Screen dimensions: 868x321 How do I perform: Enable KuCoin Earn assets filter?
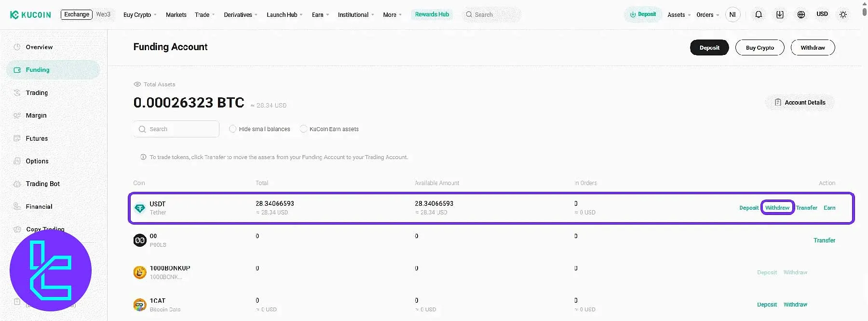[x=303, y=129]
